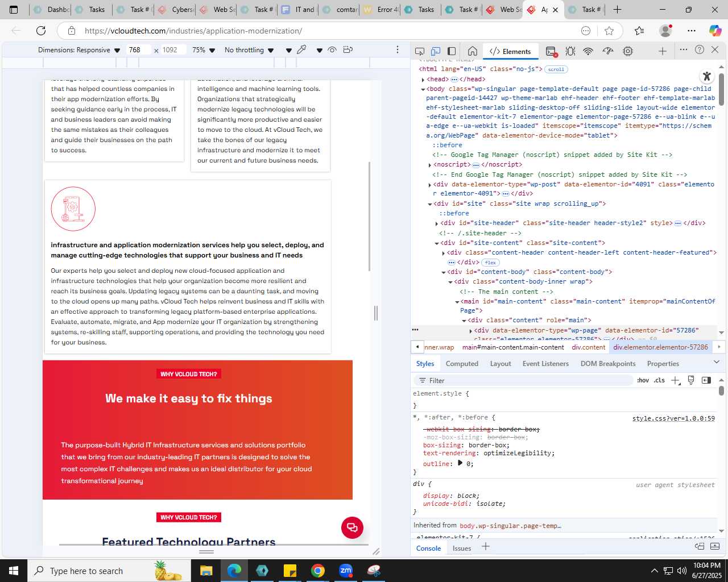Add this page to favorites star
The height and width of the screenshot is (582, 728).
pyautogui.click(x=609, y=31)
